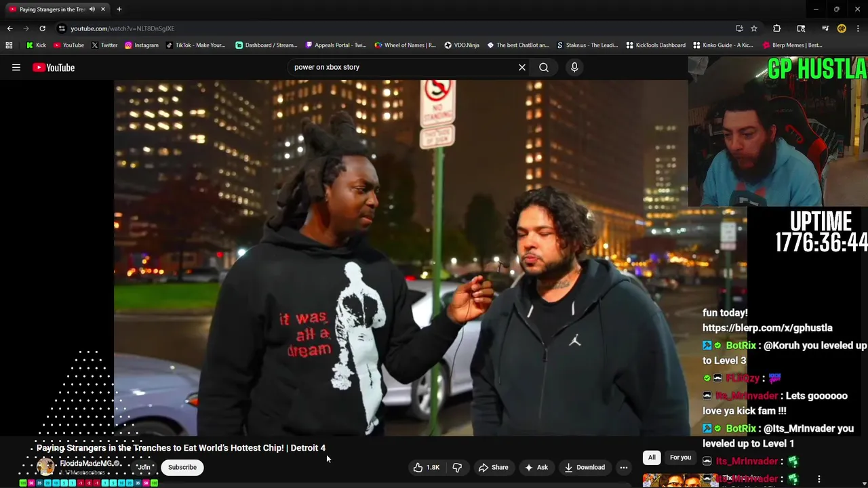
Task: Open the recommended video thumbnail
Action: pos(682,480)
